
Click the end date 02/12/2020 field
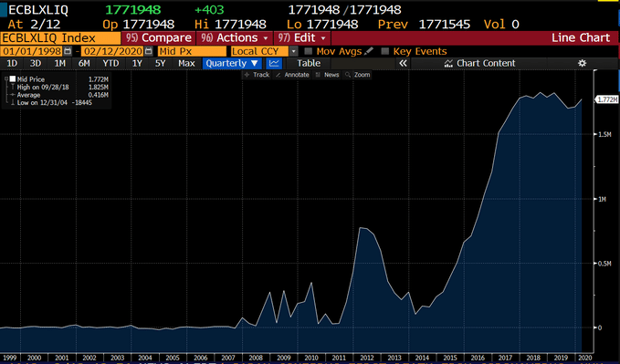pos(112,51)
